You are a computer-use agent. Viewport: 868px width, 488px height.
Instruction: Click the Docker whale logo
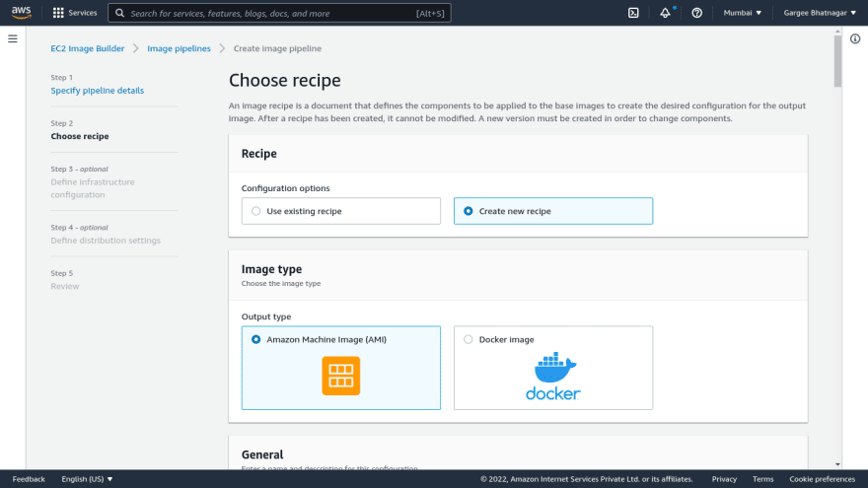tap(553, 376)
